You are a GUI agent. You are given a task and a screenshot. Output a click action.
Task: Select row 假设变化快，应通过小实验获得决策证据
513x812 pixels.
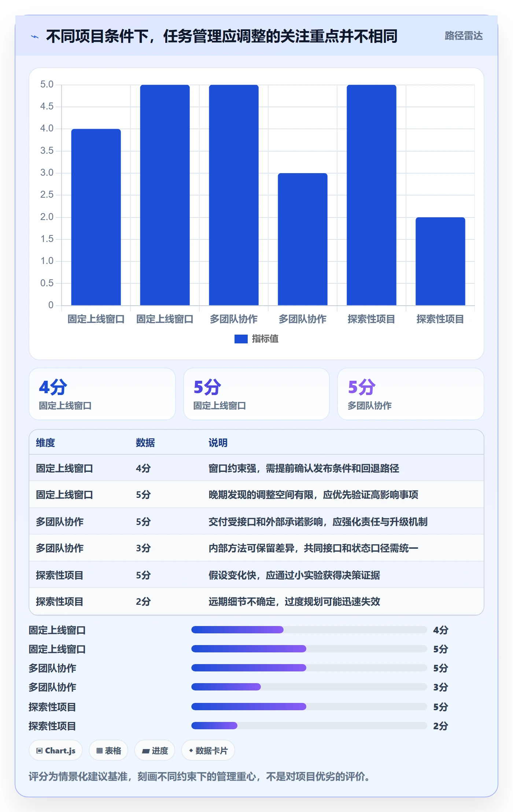(256, 575)
